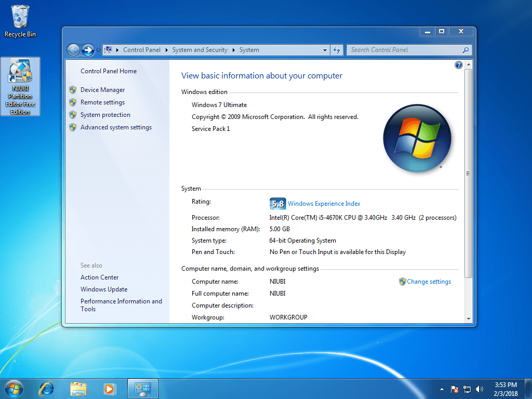This screenshot has width=532, height=399.
Task: Open Help with the question mark icon
Action: tap(458, 65)
